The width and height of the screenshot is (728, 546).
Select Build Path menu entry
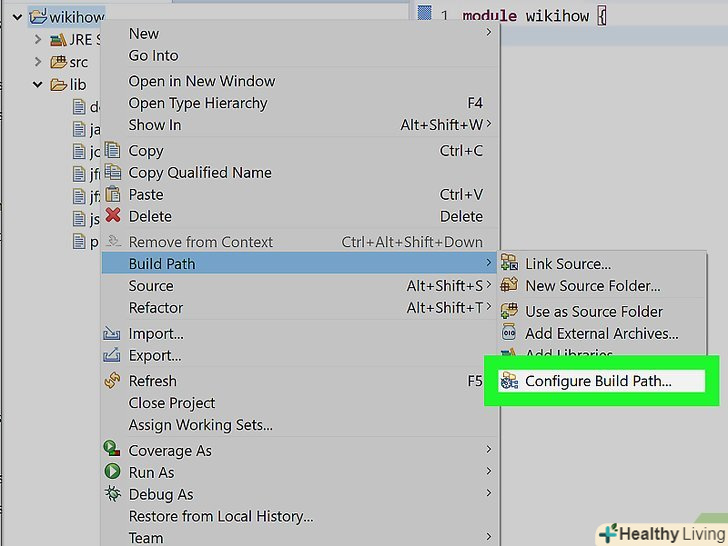300,263
